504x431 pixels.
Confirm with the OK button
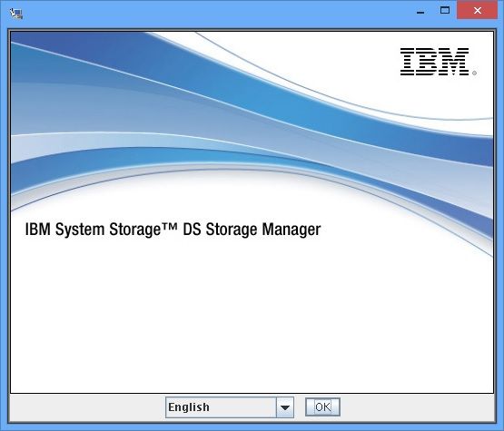coord(322,407)
